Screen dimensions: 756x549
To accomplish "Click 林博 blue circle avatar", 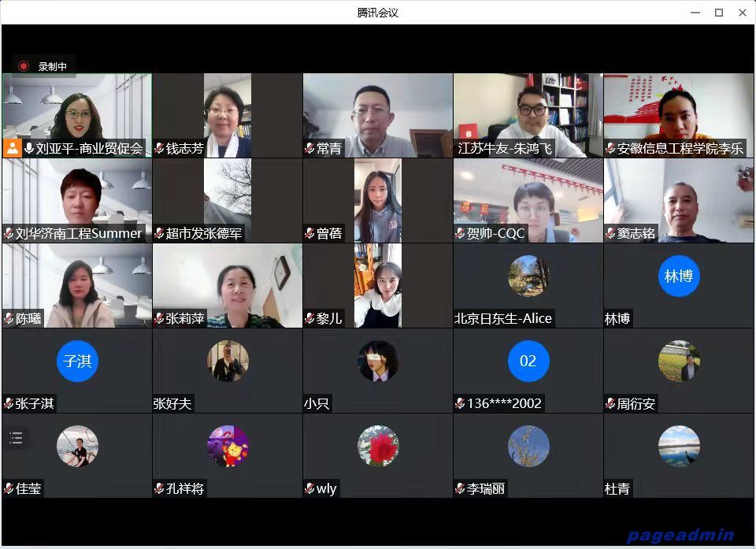I will click(679, 276).
